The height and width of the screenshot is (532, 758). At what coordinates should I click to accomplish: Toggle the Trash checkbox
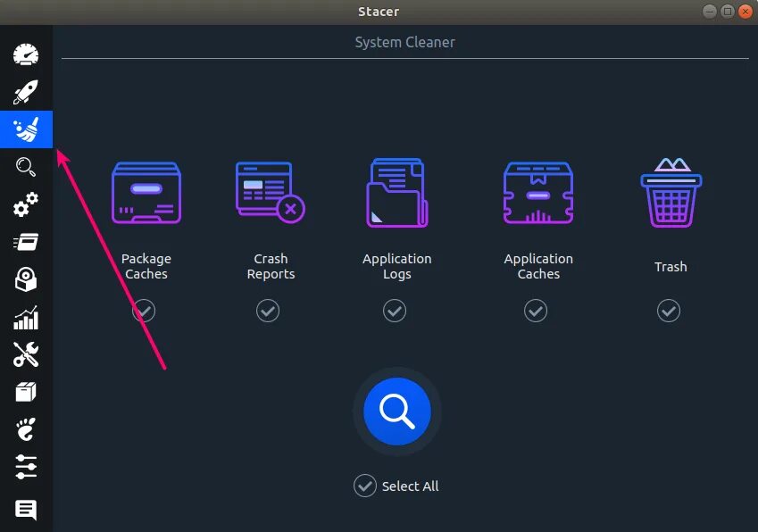click(x=669, y=311)
